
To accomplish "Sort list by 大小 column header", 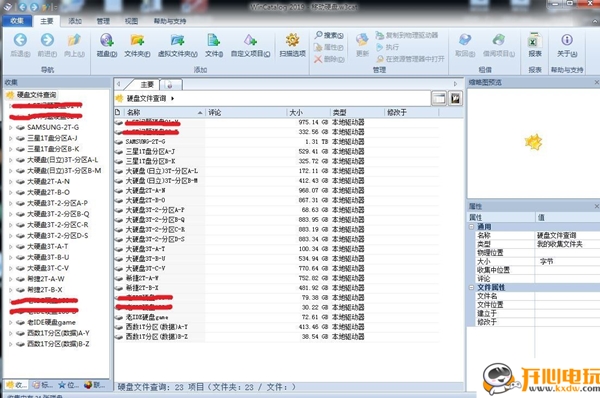I will point(308,112).
